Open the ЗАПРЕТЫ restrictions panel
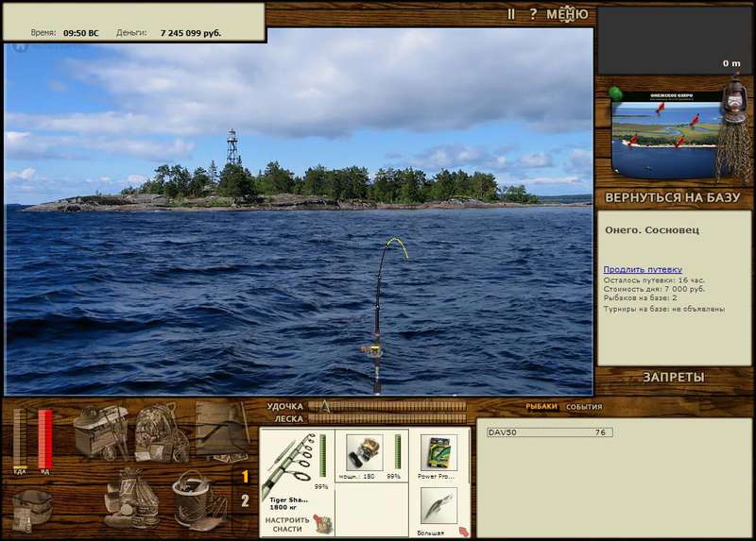756x541 pixels. click(674, 378)
